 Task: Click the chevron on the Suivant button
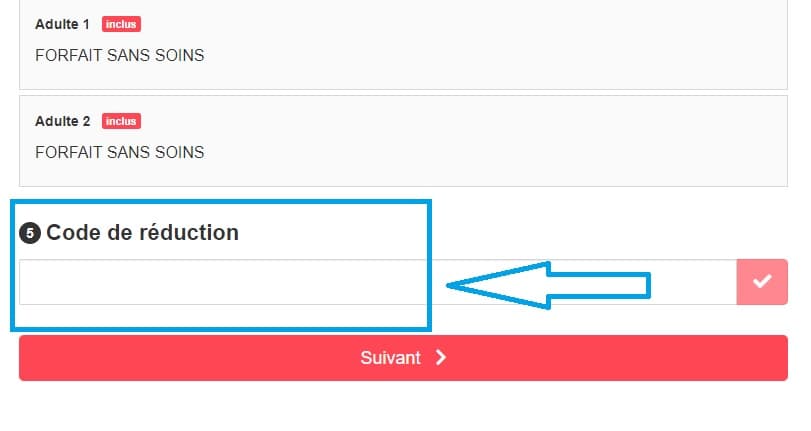pyautogui.click(x=441, y=358)
